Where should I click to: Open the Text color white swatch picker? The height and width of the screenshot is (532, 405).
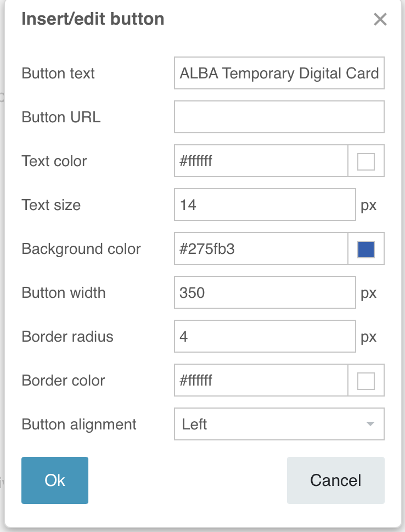click(366, 161)
